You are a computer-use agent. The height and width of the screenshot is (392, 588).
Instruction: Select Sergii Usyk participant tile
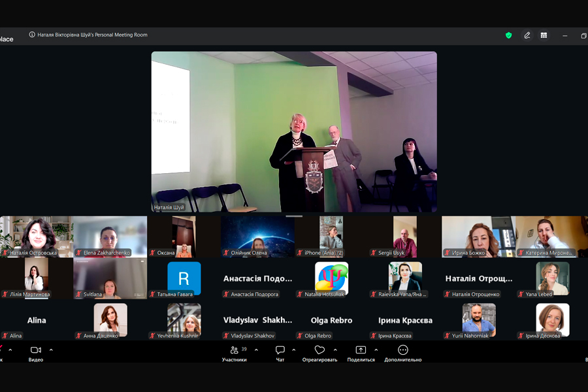(405, 237)
